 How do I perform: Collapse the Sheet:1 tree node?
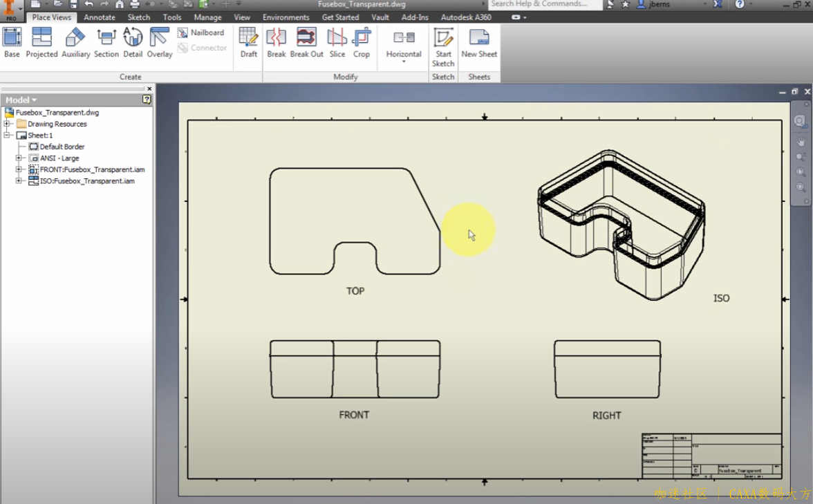point(8,136)
